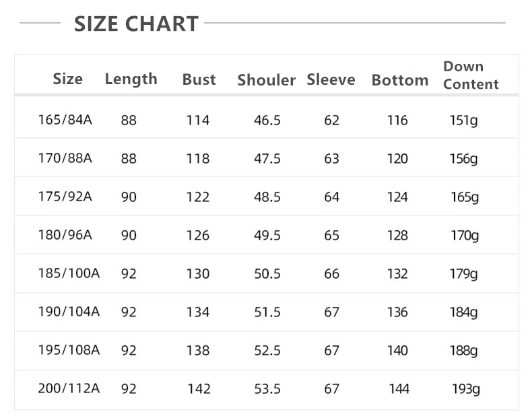Viewport: 532px width, 416px height.
Task: Select the 170/88A size row label
Action: (x=65, y=158)
